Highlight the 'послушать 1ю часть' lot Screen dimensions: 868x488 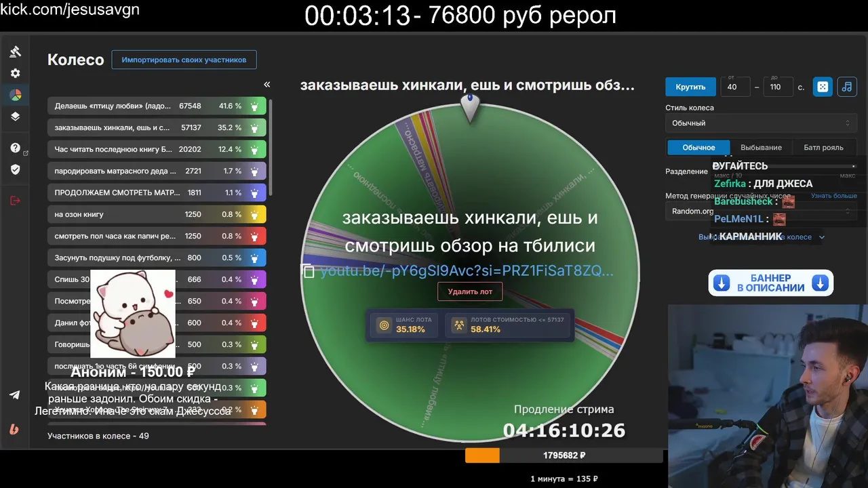point(254,367)
